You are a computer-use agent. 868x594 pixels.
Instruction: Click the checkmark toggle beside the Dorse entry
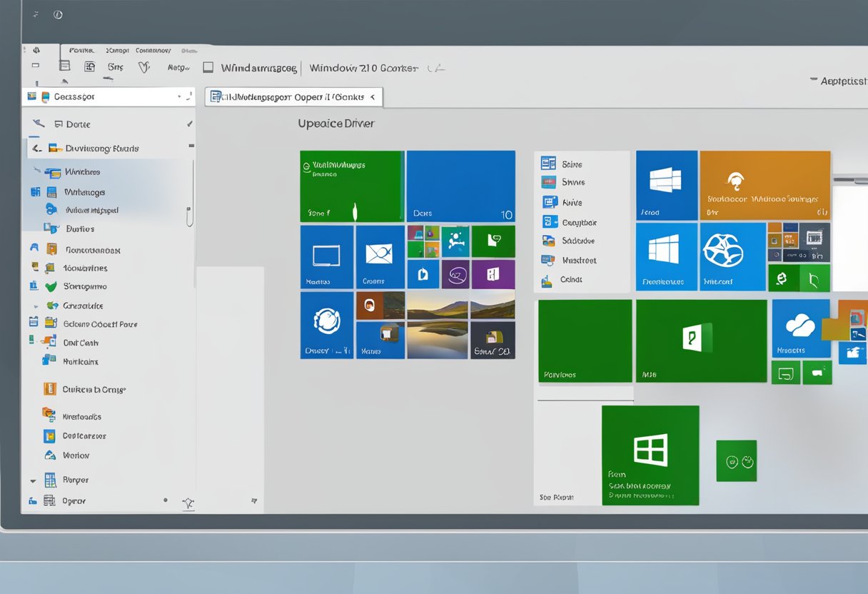[x=188, y=124]
